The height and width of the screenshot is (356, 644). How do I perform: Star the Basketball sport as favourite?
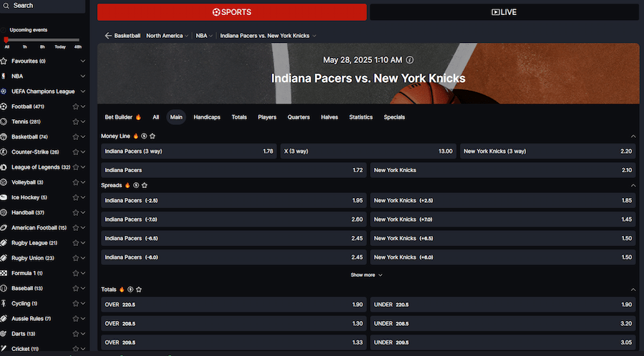(x=76, y=137)
